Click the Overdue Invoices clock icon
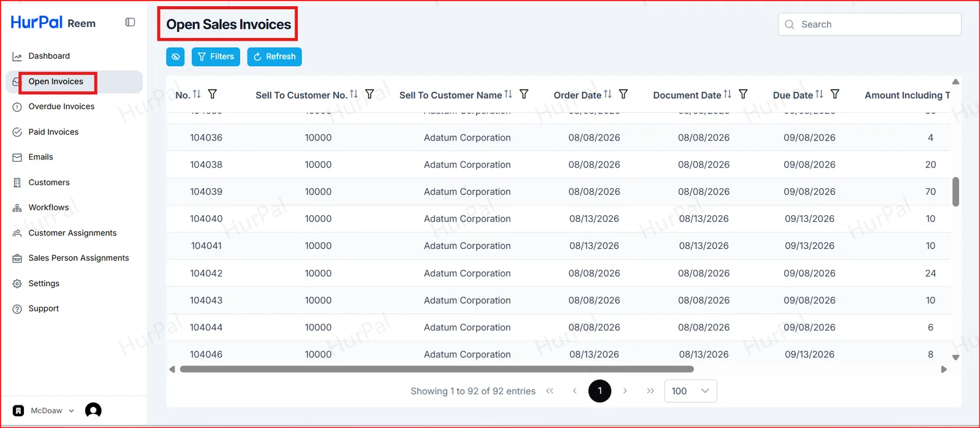 17,107
